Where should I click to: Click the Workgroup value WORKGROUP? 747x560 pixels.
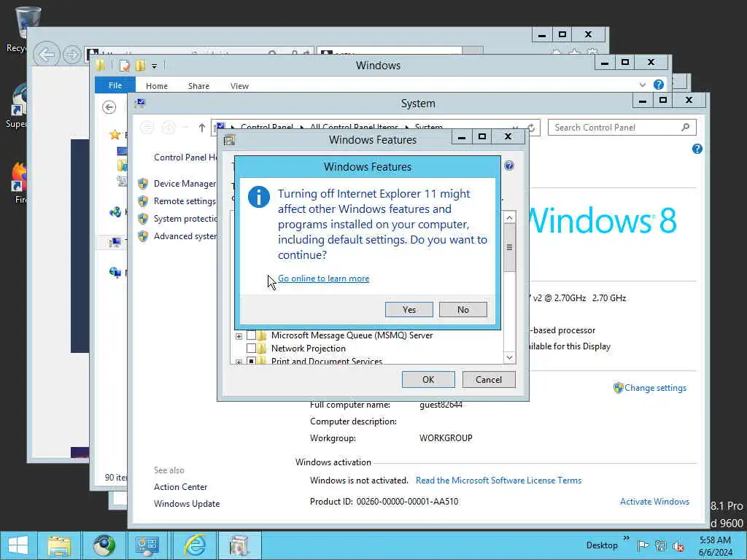tap(446, 438)
